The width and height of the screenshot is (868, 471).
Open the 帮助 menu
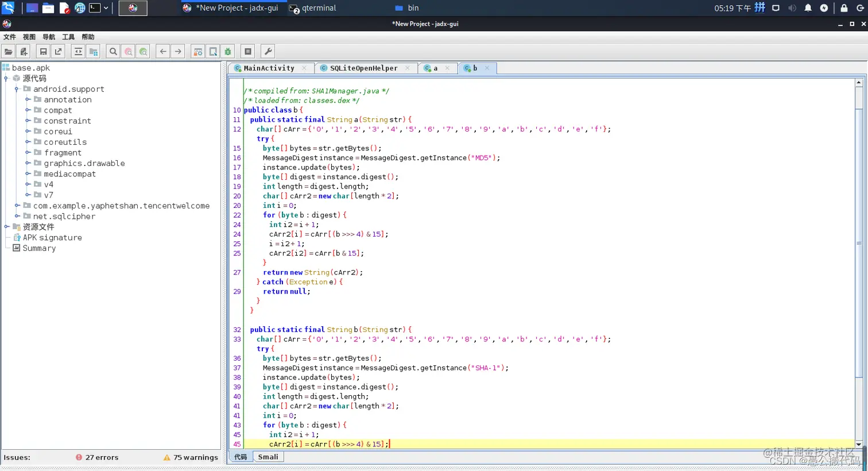(88, 37)
